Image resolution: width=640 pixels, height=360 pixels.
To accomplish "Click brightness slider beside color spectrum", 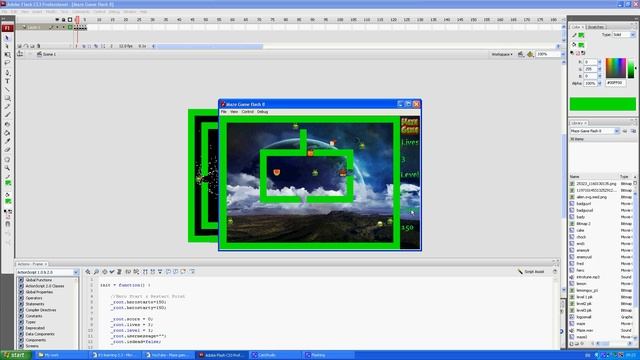I will [631, 68].
